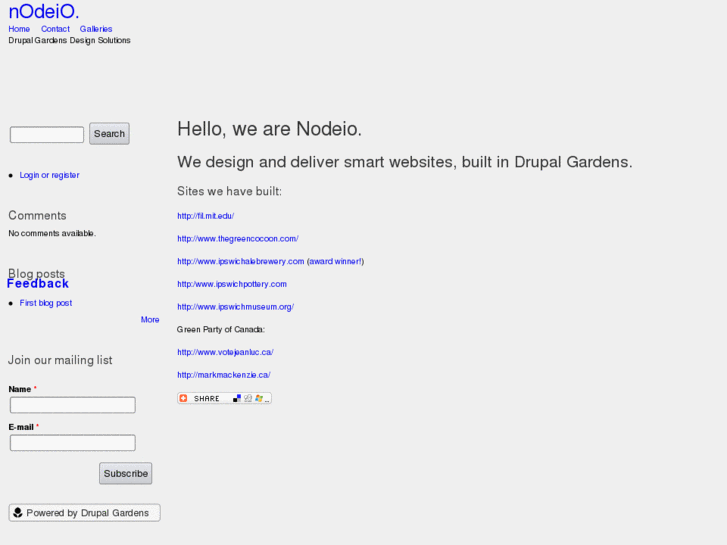Focus the E-mail input field
Screen dimensions: 727x545
pos(72,443)
